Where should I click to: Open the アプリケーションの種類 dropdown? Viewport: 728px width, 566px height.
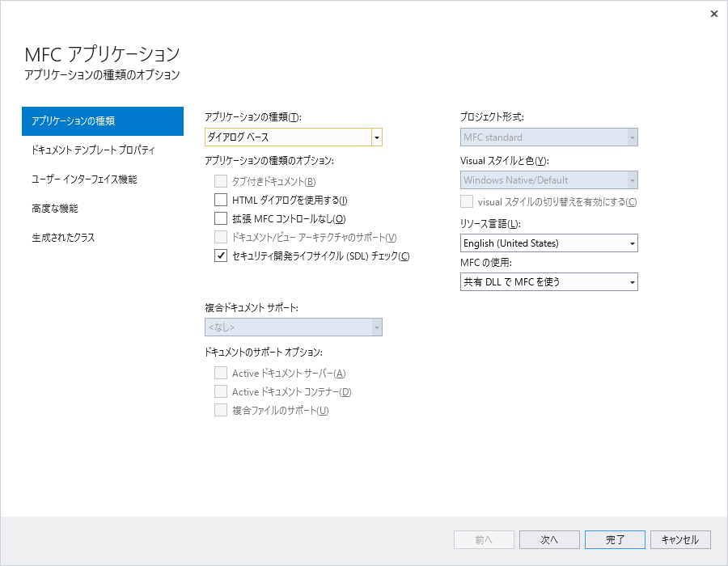coord(376,137)
